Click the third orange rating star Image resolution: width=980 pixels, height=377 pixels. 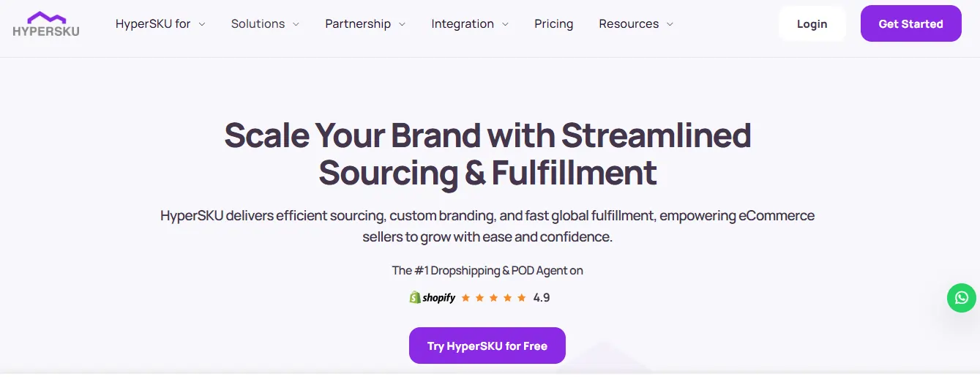[x=493, y=298]
